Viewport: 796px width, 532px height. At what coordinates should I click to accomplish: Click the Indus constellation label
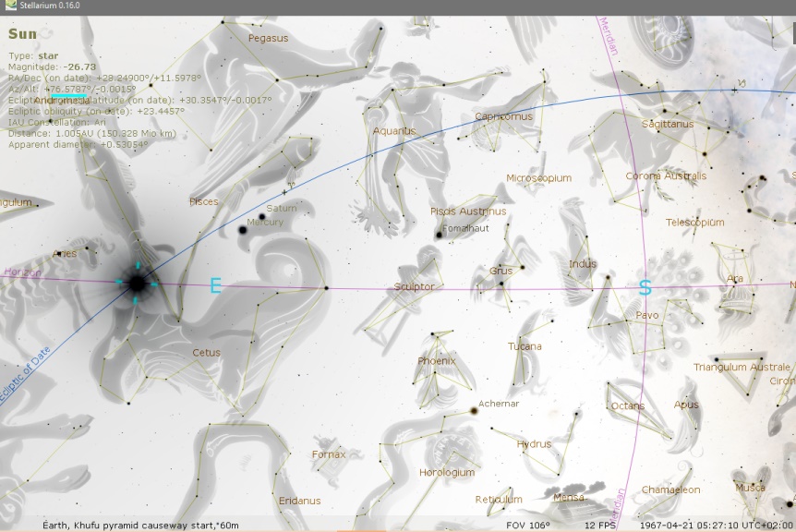[583, 263]
